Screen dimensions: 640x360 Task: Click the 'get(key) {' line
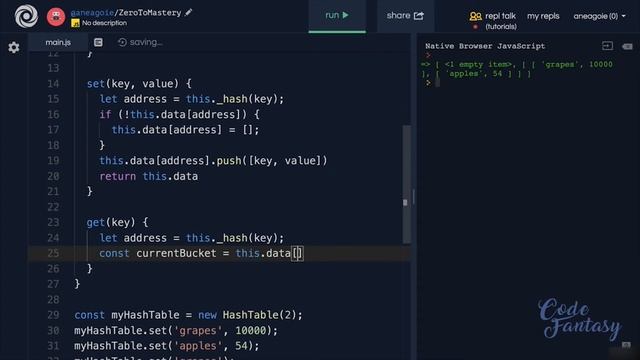[x=118, y=222]
